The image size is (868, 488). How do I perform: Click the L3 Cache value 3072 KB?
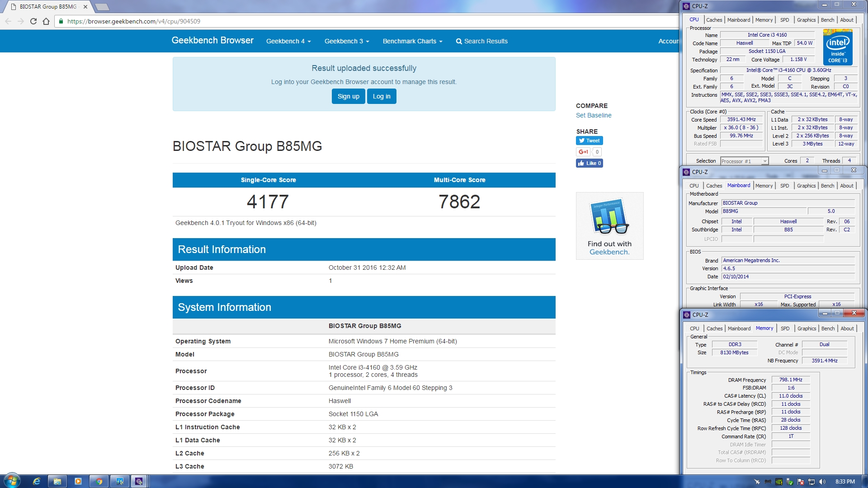[340, 466]
